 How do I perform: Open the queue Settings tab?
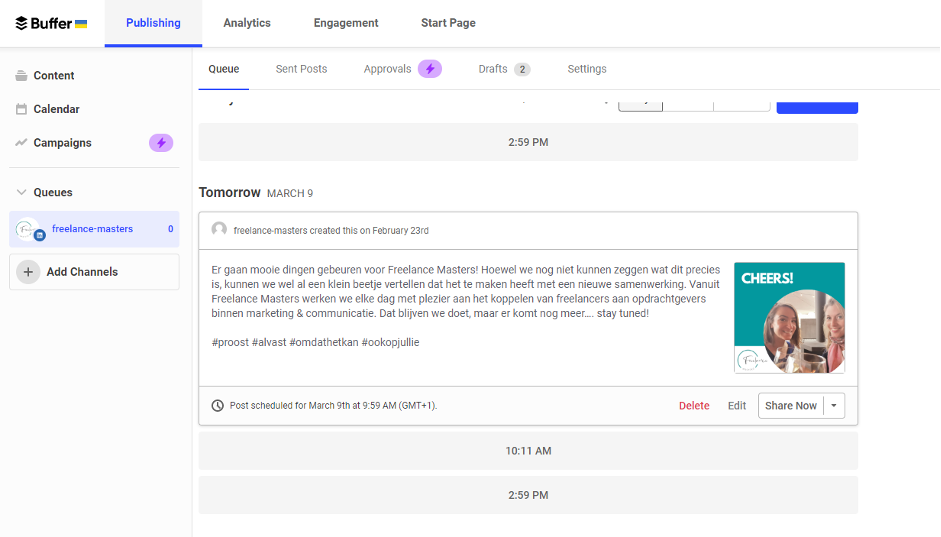(x=587, y=69)
